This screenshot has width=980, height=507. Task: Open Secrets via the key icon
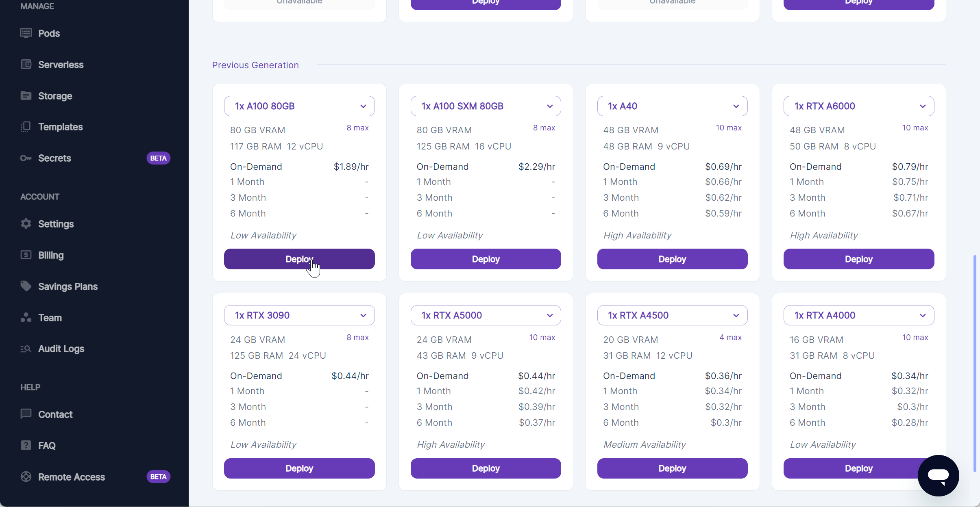point(26,158)
